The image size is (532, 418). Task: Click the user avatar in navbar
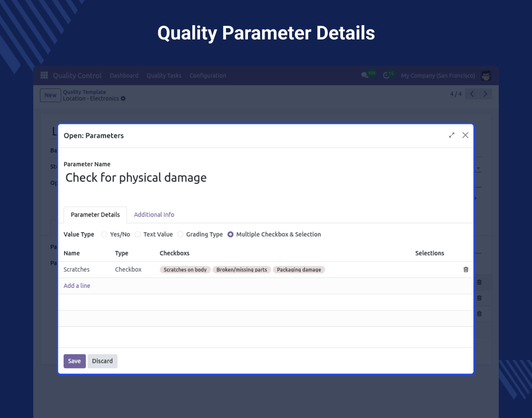[485, 76]
